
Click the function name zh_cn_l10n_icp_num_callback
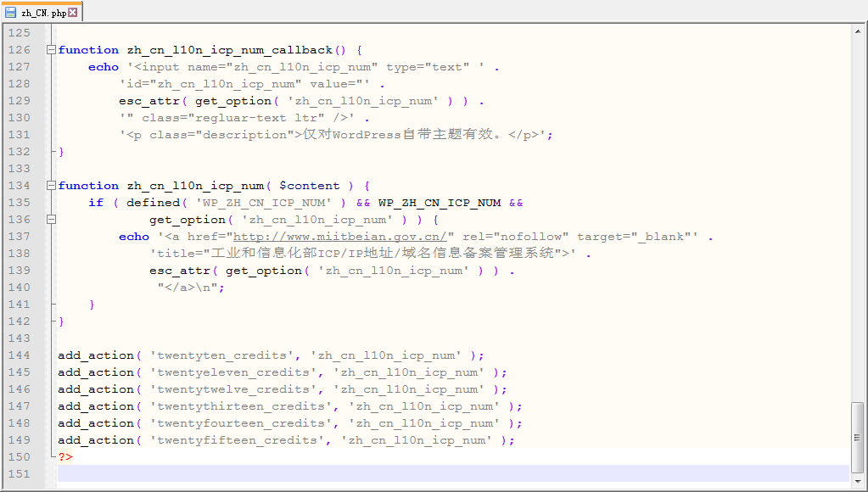[230, 50]
